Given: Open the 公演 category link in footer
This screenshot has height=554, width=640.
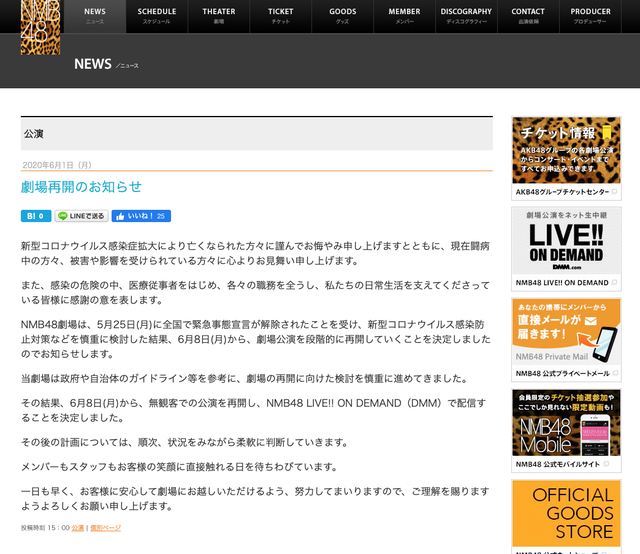Looking at the screenshot, I should (78, 528).
